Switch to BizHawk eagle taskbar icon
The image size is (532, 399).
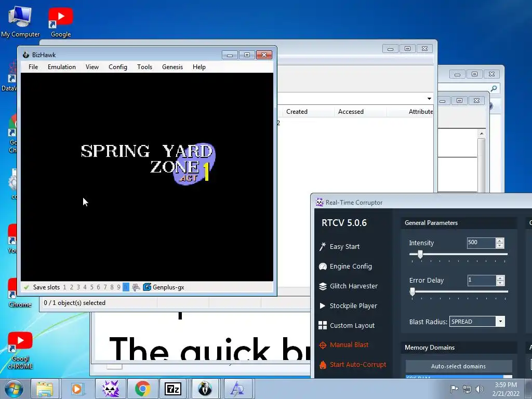(205, 389)
